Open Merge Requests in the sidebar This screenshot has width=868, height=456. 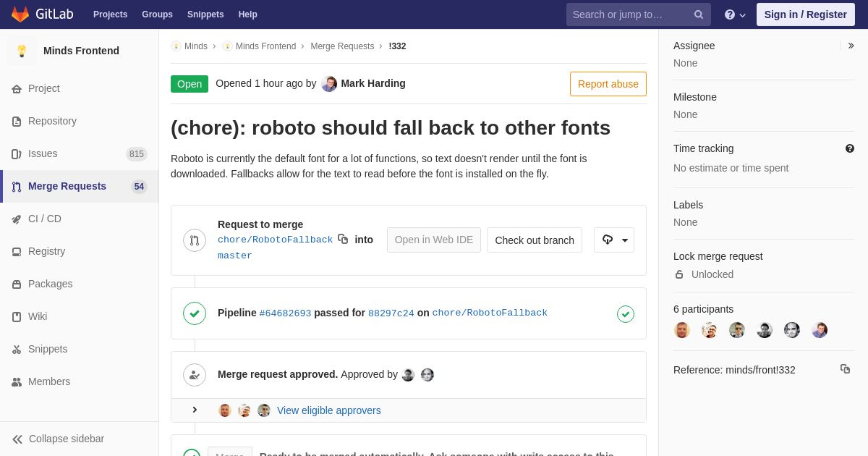pos(80,186)
